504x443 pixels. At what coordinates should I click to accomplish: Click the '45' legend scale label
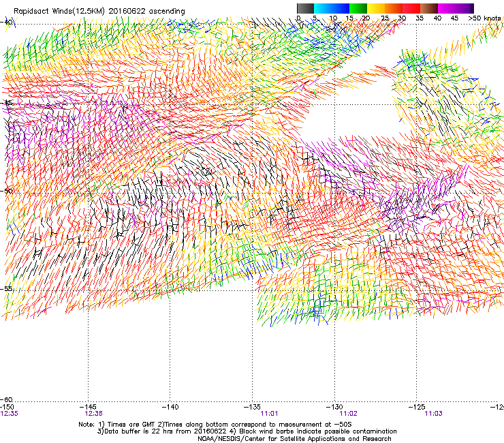454,18
